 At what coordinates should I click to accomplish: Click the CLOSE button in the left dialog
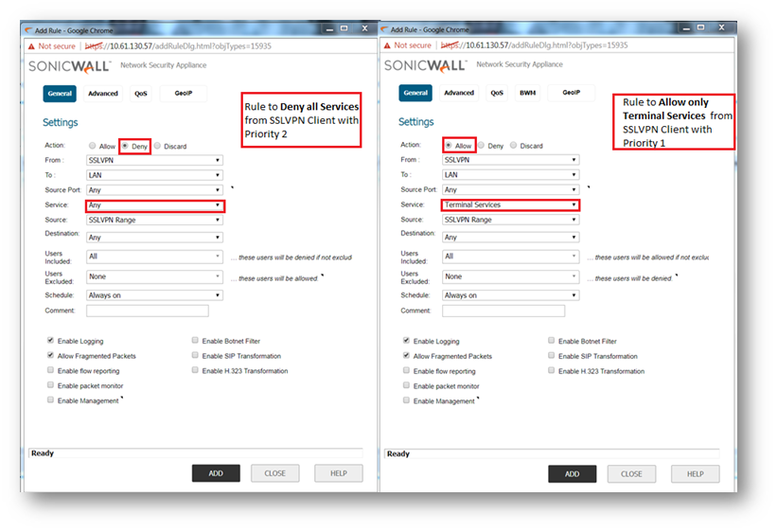(274, 474)
